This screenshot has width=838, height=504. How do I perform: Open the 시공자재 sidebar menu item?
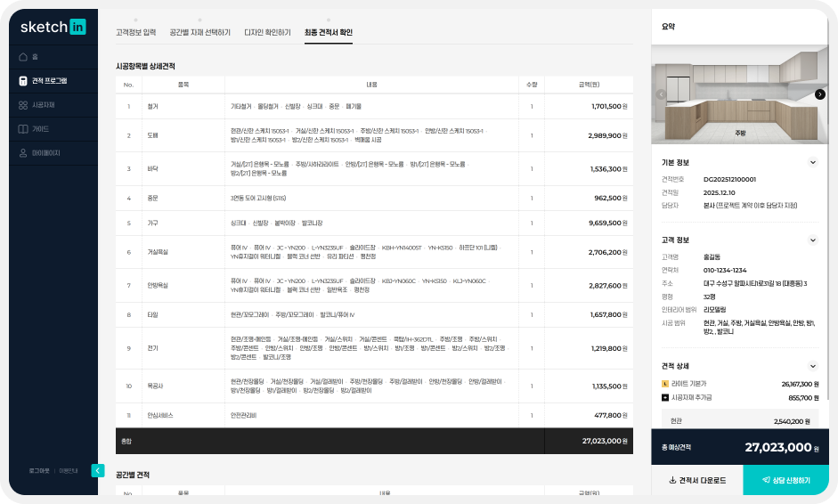point(53,105)
